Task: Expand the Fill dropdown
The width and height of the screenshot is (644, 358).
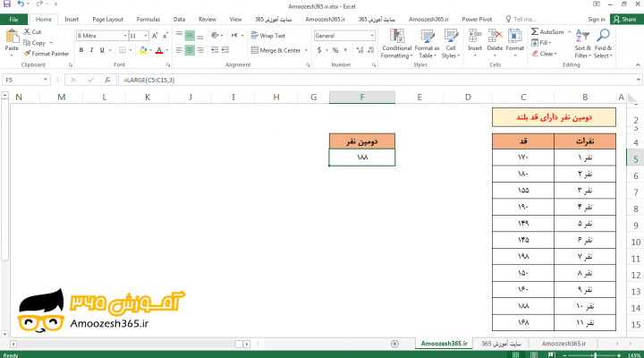Action: (x=549, y=43)
